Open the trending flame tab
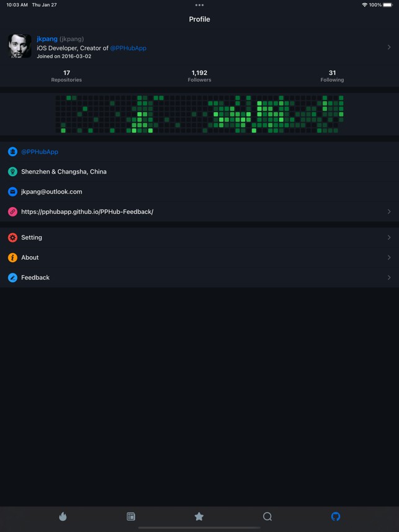The height and width of the screenshot is (532, 399). tap(63, 516)
